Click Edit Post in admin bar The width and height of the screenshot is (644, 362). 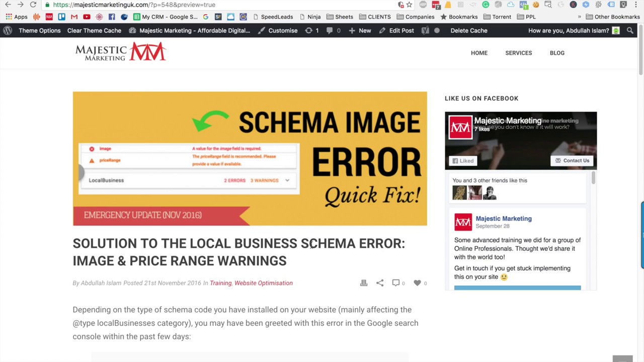pyautogui.click(x=396, y=30)
